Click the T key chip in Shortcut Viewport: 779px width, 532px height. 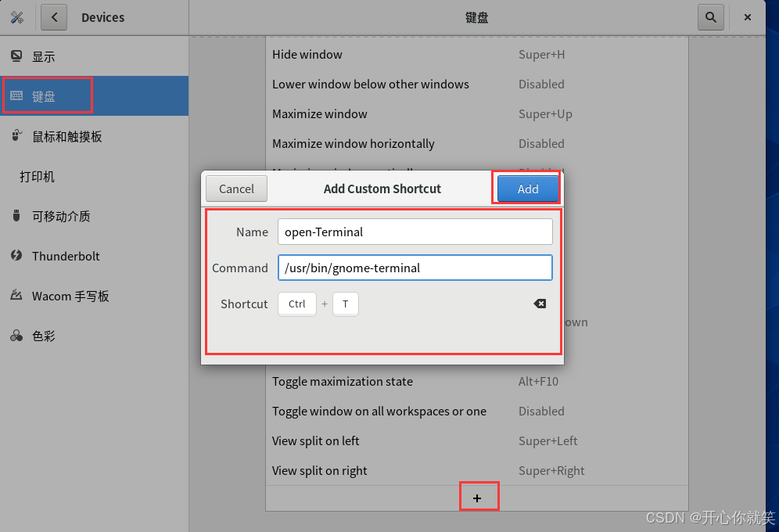tap(345, 304)
